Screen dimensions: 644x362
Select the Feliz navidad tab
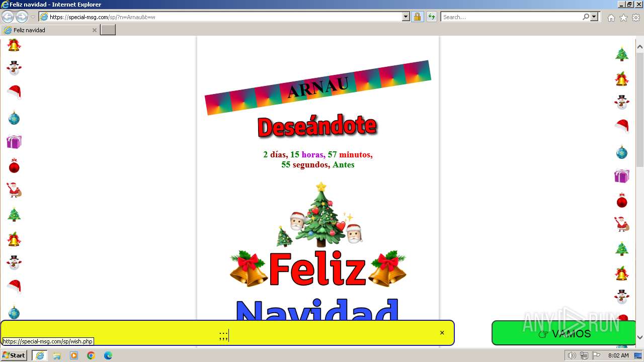(50, 30)
